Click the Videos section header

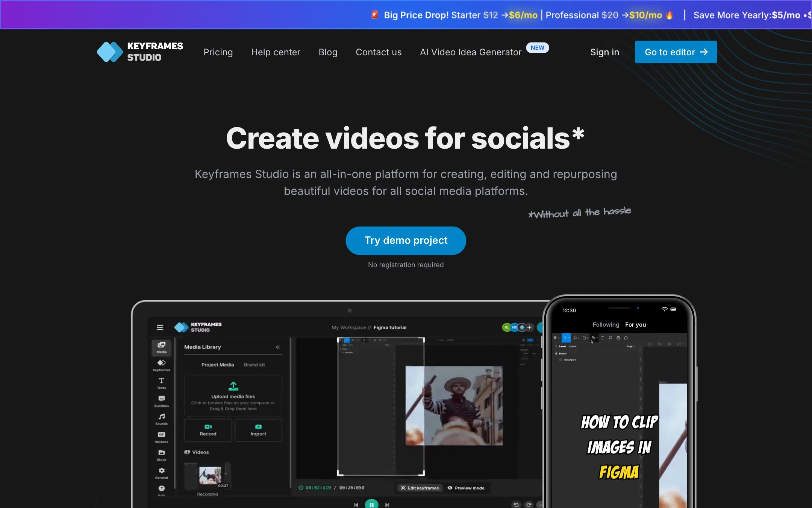click(x=197, y=452)
